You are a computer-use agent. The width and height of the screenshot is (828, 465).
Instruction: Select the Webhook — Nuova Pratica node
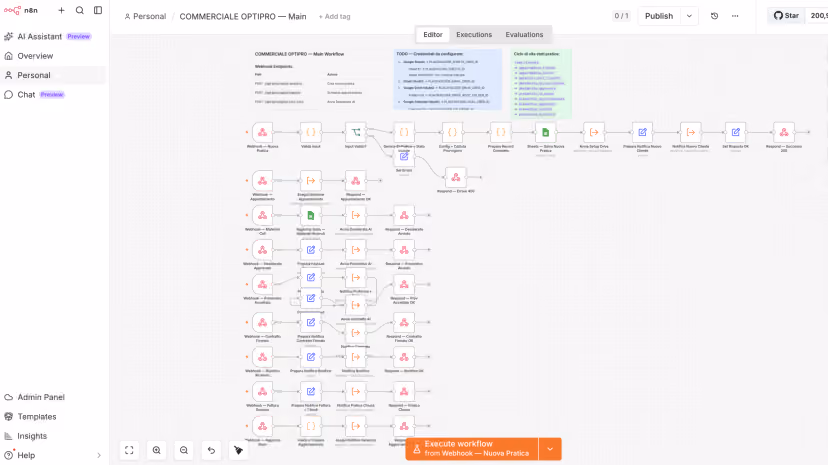tap(262, 132)
